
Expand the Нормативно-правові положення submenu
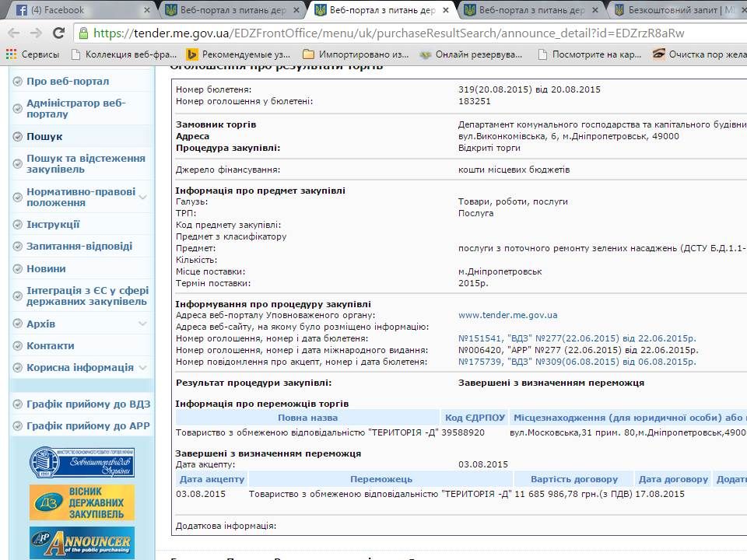point(142,197)
